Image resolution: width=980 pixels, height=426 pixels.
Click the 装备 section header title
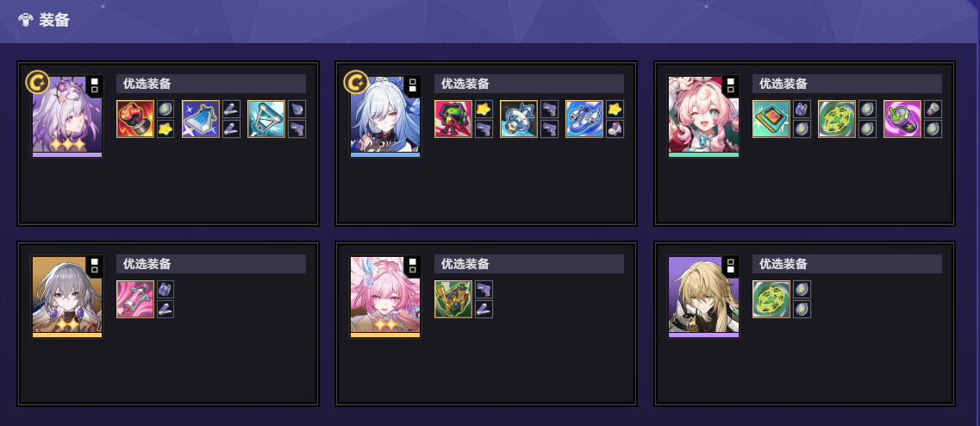[53, 20]
